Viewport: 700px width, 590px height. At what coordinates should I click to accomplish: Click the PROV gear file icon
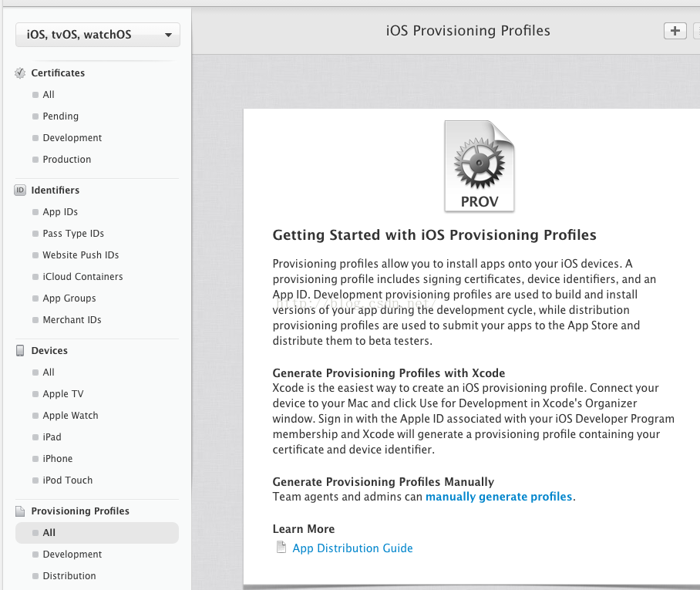pyautogui.click(x=479, y=166)
